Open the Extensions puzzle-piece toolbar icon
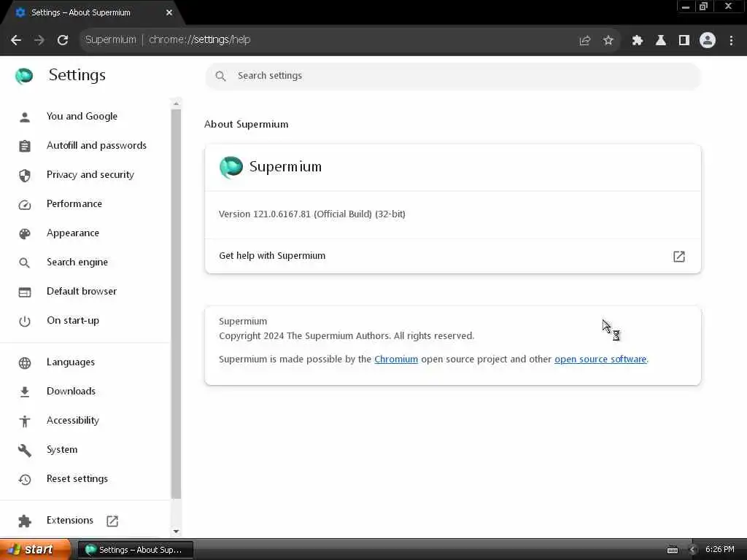Screen dimensions: 747x560 click(638, 41)
